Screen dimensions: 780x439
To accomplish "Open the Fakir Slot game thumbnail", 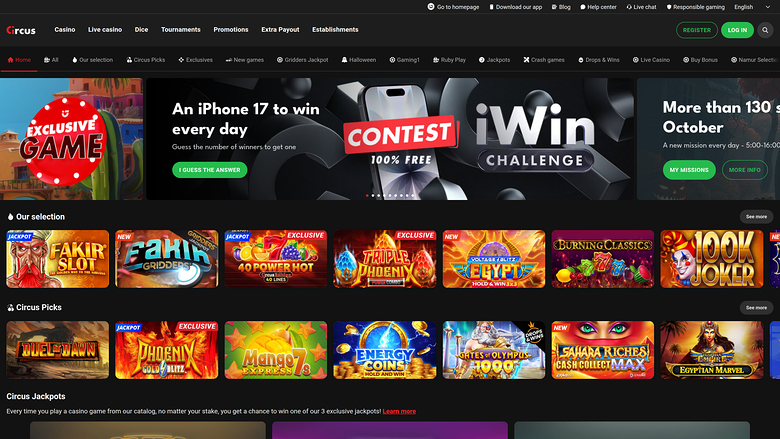I will pyautogui.click(x=57, y=259).
